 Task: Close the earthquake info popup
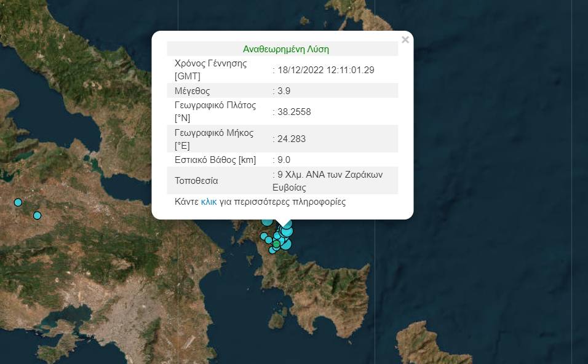(x=405, y=40)
